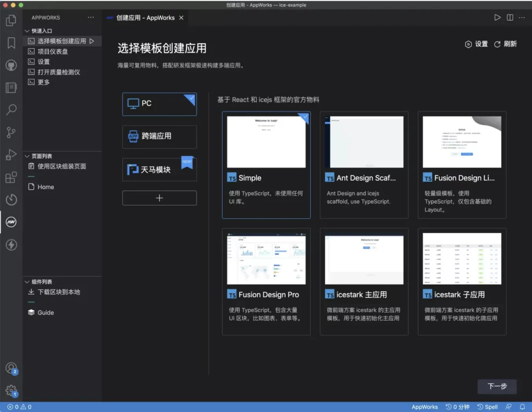Select the 跨端应用 application type
This screenshot has height=412, width=532.
[x=159, y=137]
